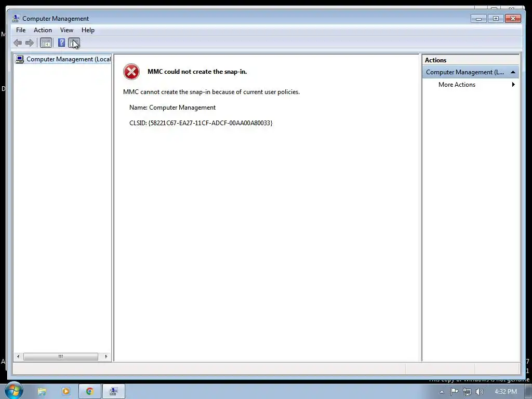Click the 4:32 PM taskbar clock

click(506, 392)
